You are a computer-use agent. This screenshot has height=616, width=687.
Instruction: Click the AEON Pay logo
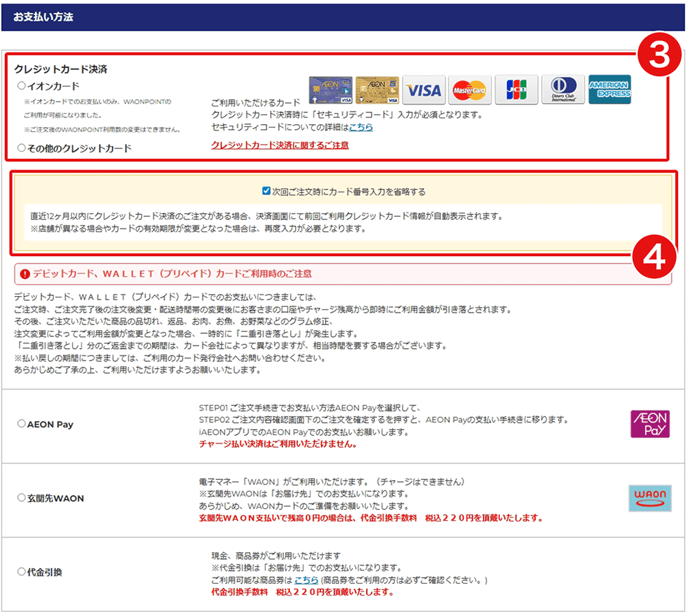pyautogui.click(x=649, y=424)
